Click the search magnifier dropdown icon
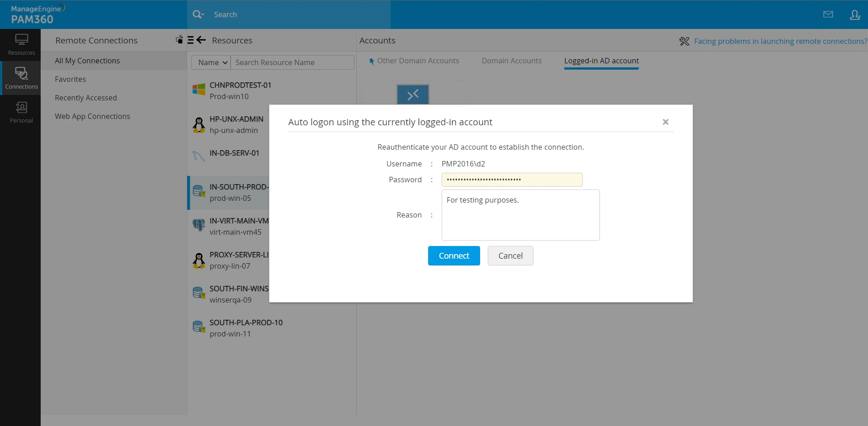The height and width of the screenshot is (426, 868). point(198,14)
